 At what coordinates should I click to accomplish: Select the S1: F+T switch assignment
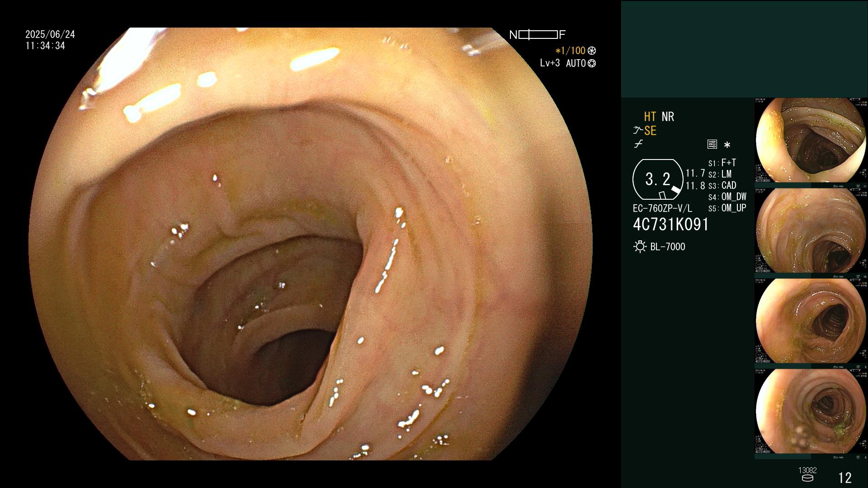722,163
